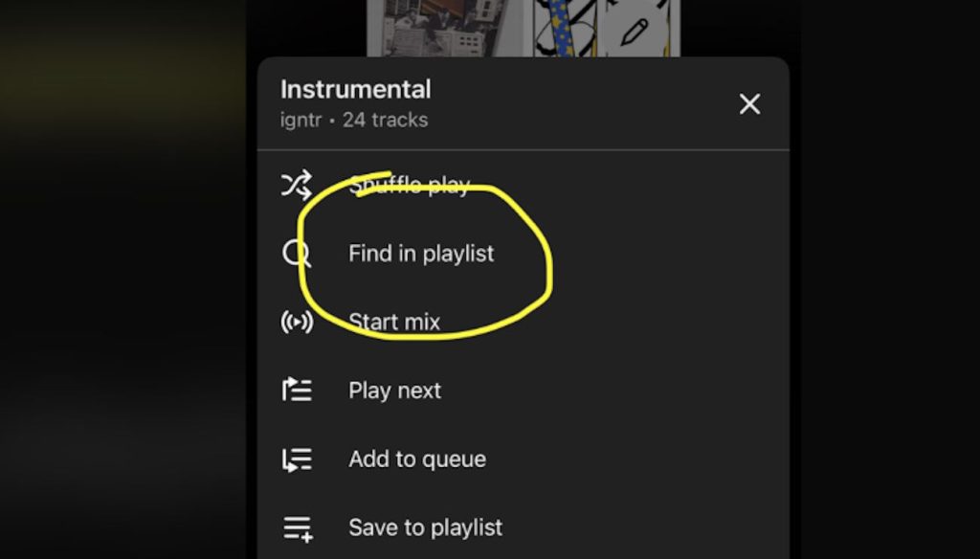Tap the pencil edit icon on artwork
The image size is (980, 559).
(634, 32)
